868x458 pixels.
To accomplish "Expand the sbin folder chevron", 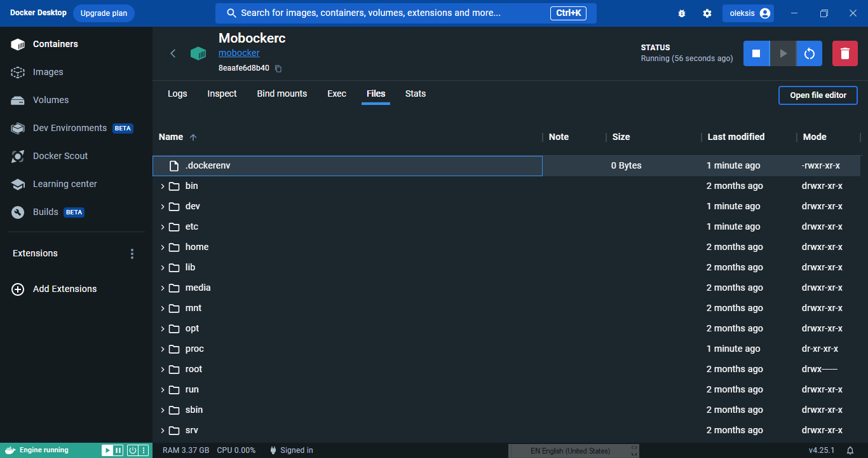I will 163,410.
